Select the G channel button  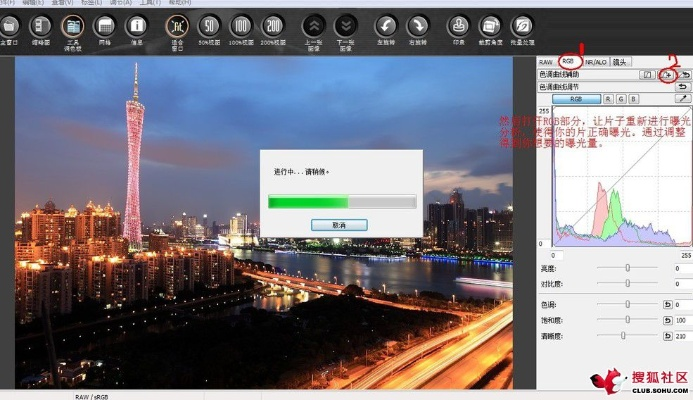pyautogui.click(x=621, y=99)
